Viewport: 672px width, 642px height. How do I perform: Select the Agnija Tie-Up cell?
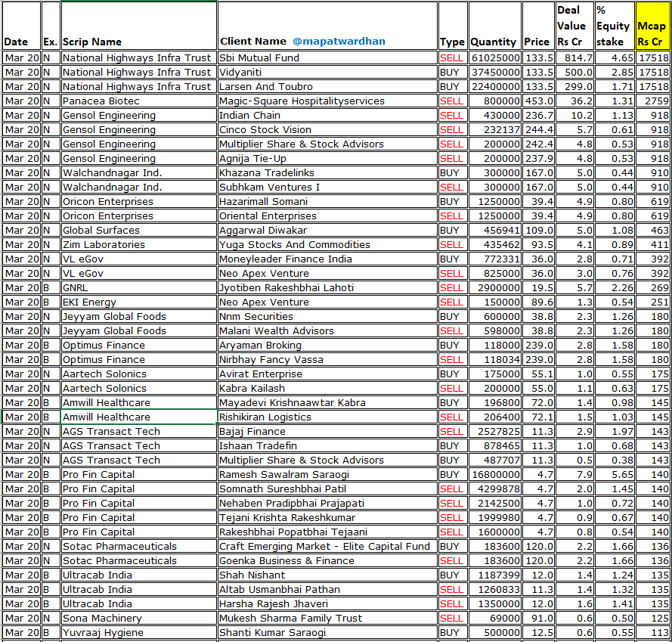[327, 158]
